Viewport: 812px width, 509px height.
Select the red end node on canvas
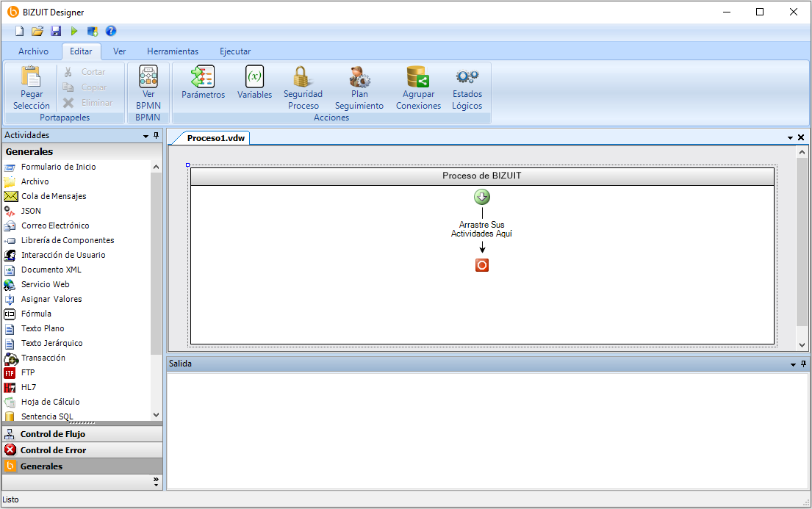481,265
